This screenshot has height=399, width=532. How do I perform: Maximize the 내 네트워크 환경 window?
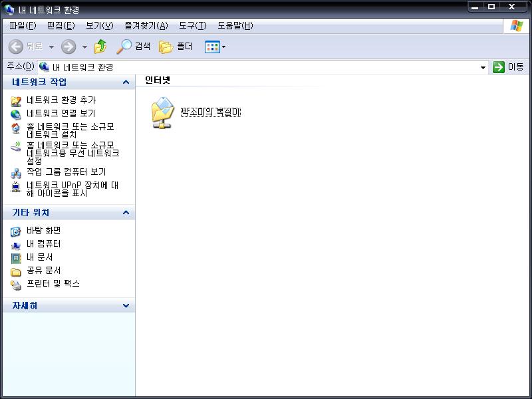tap(491, 7)
